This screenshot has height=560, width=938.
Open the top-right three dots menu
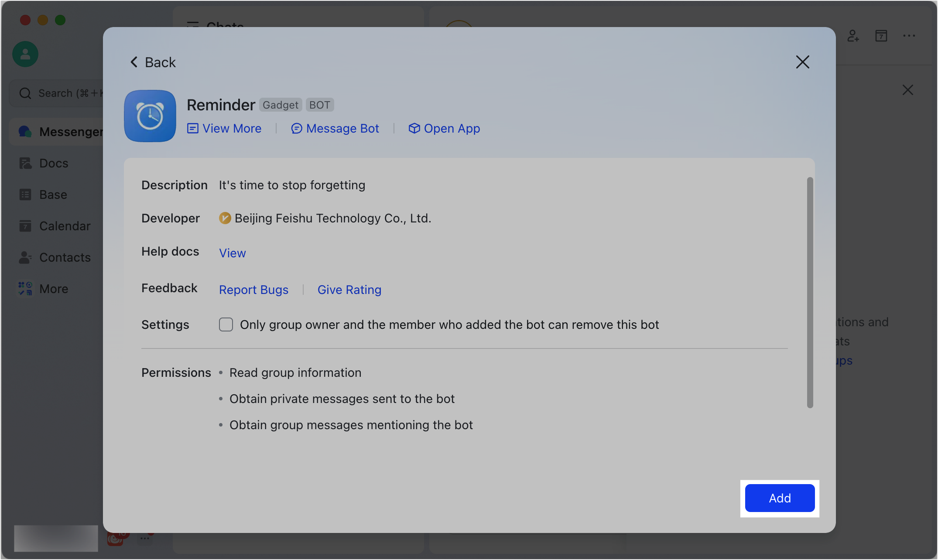(909, 36)
